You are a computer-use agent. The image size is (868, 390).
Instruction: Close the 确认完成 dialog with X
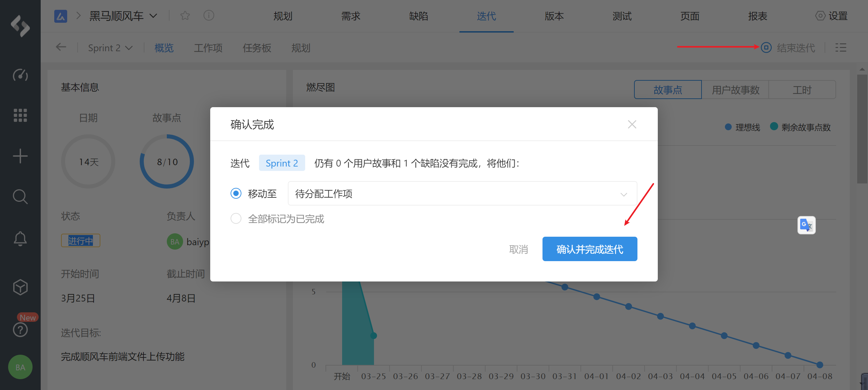(x=632, y=124)
